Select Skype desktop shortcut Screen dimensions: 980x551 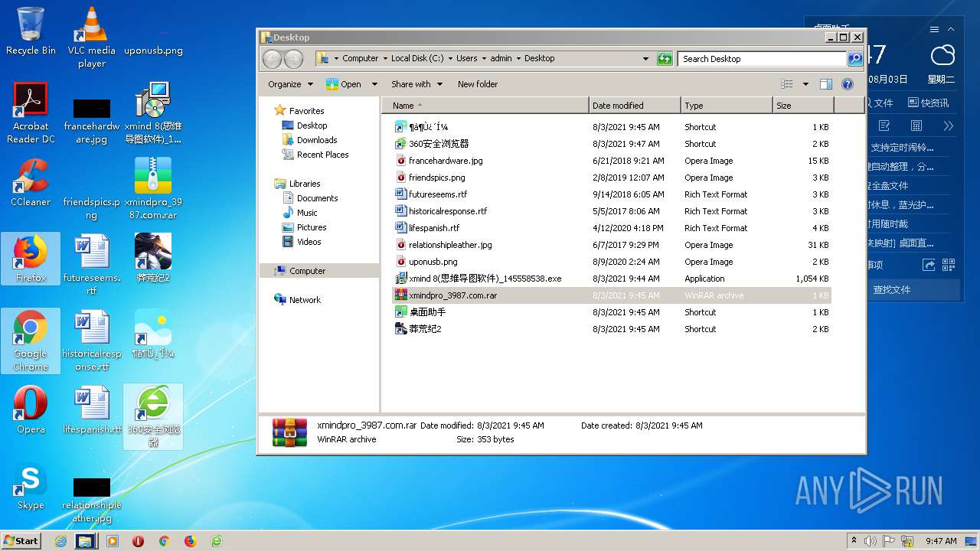click(31, 487)
